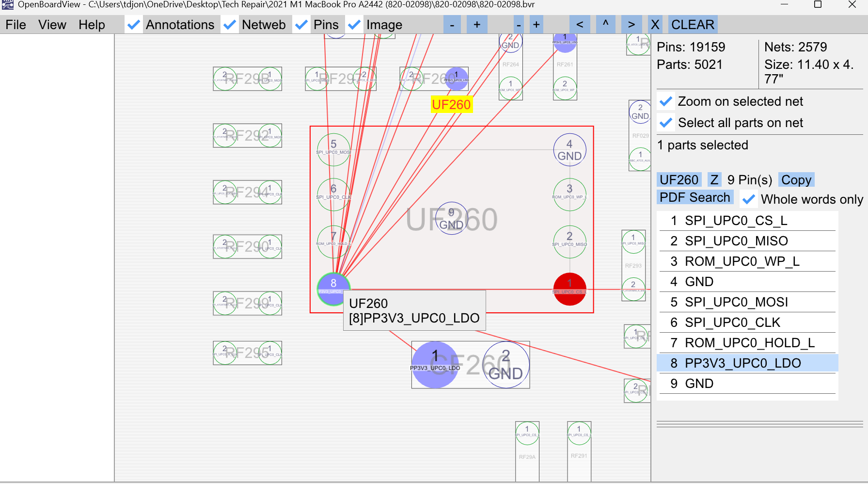Select pin 5 SPI_UPC0_MOSI in pin list
This screenshot has width=868, height=484.
[747, 302]
